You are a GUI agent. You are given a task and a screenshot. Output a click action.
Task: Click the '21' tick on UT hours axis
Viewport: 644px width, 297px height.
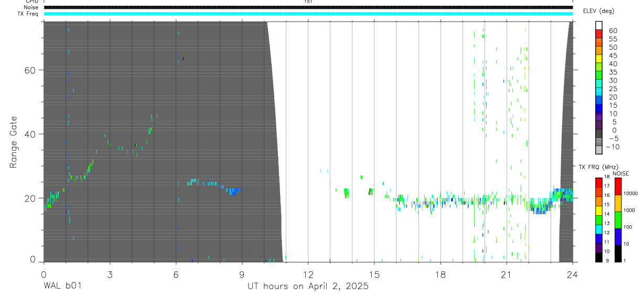tap(507, 274)
